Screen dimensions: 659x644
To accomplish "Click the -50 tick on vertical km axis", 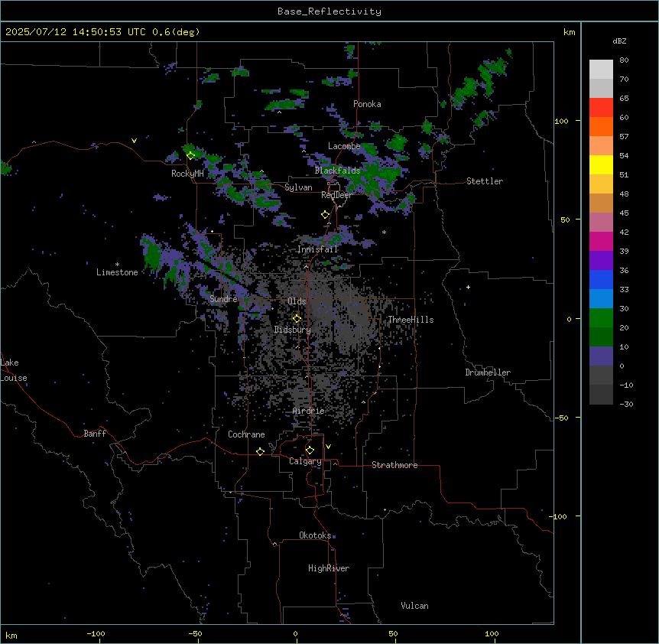I will pyautogui.click(x=561, y=418).
